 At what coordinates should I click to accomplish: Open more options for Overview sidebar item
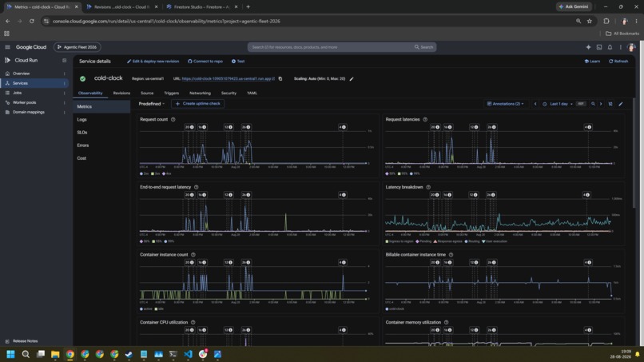tap(64, 74)
